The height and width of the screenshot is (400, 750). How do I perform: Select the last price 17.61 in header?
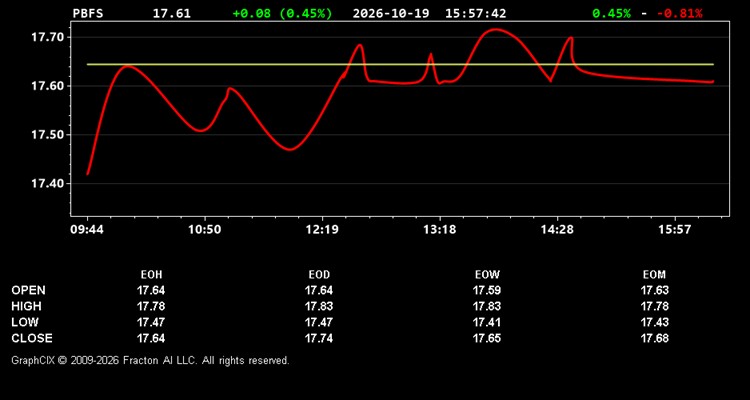coord(172,13)
